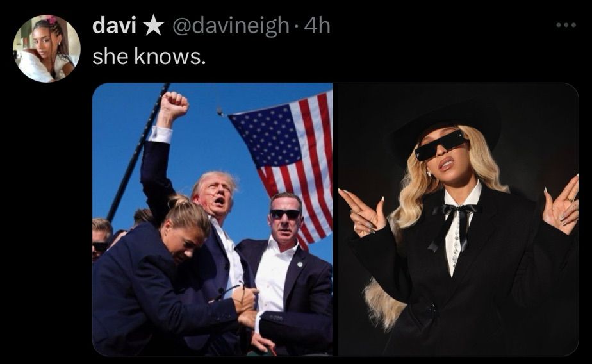Screen dimensions: 592x364
Task: Open the @davineigh handle link
Action: (x=231, y=26)
